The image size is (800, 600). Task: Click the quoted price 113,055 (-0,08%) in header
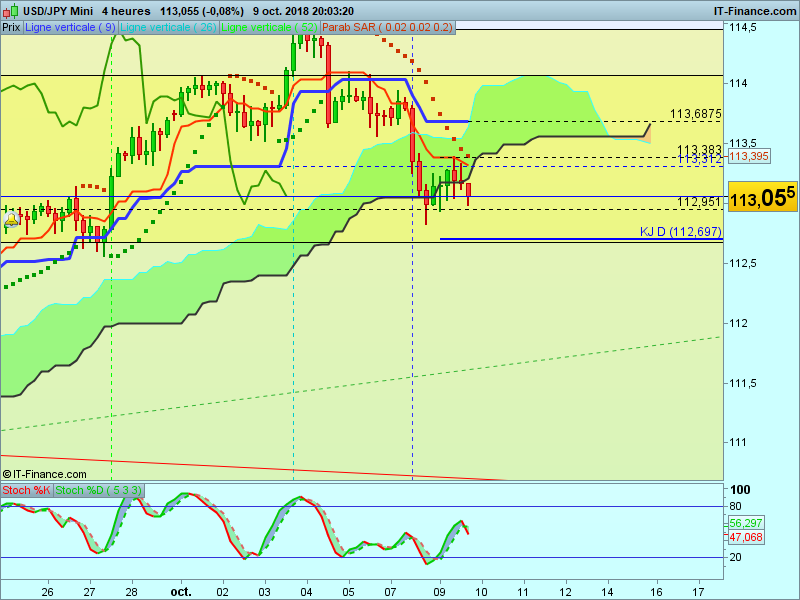tap(202, 11)
